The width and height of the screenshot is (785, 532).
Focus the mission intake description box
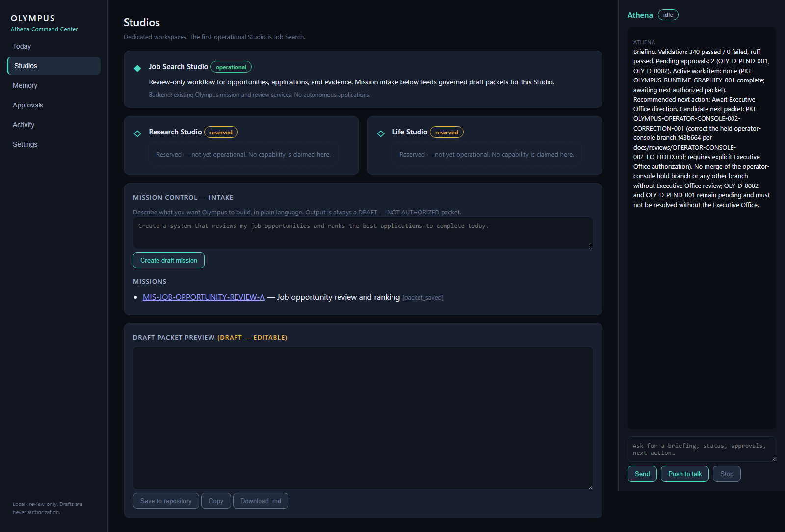point(363,233)
